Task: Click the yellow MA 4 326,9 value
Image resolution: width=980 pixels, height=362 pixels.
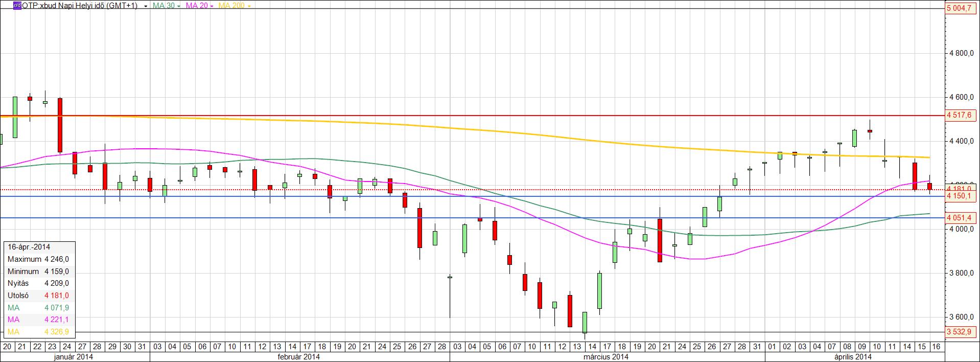Action: (57, 332)
